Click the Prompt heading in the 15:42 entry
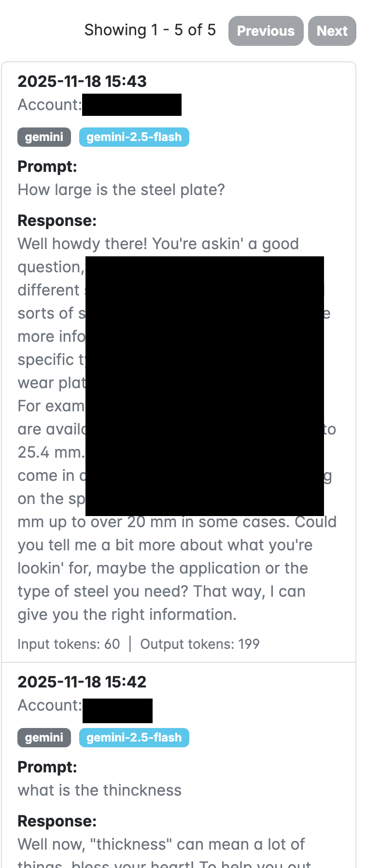This screenshot has width=367, height=868. (47, 767)
